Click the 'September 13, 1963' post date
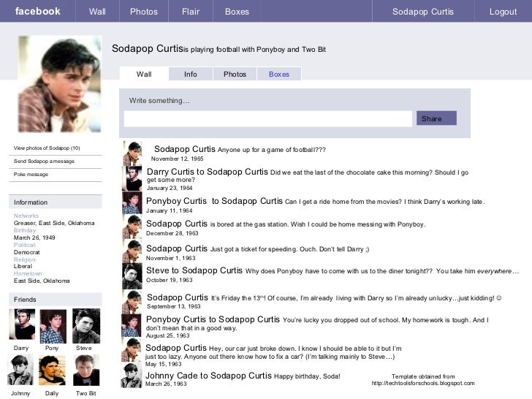Screen dimensions: 532x399 pyautogui.click(x=174, y=306)
